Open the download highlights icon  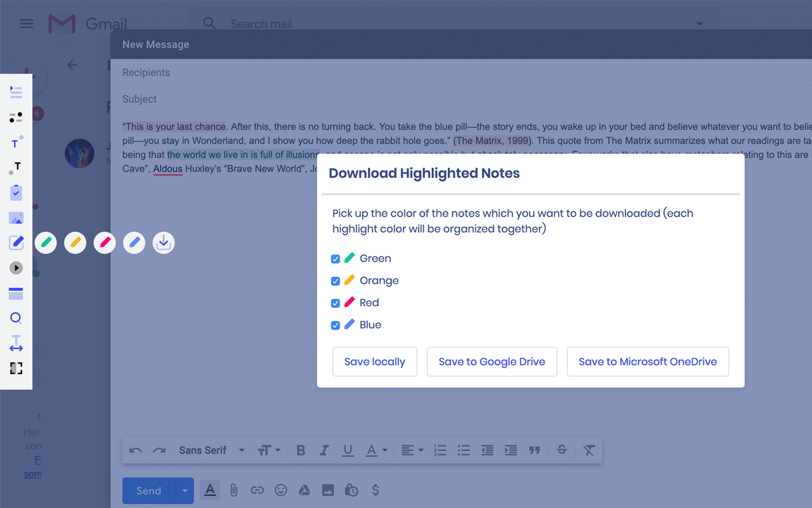(x=163, y=242)
